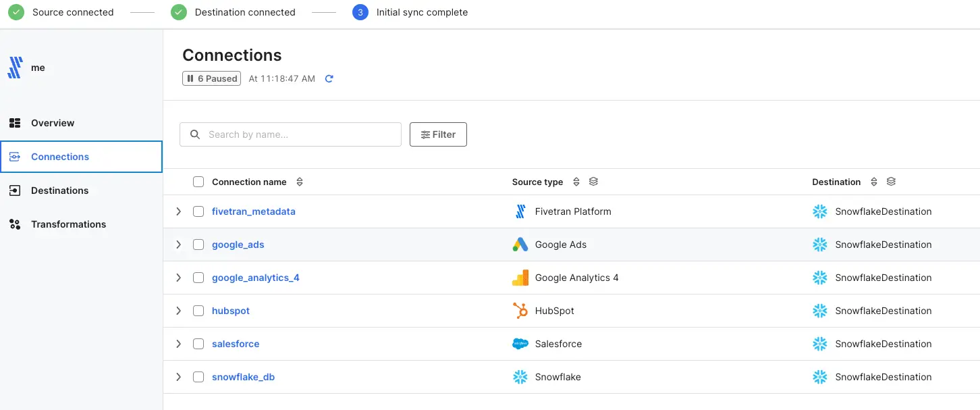This screenshot has height=410, width=980.
Task: Click the HubSpot source icon
Action: click(520, 311)
